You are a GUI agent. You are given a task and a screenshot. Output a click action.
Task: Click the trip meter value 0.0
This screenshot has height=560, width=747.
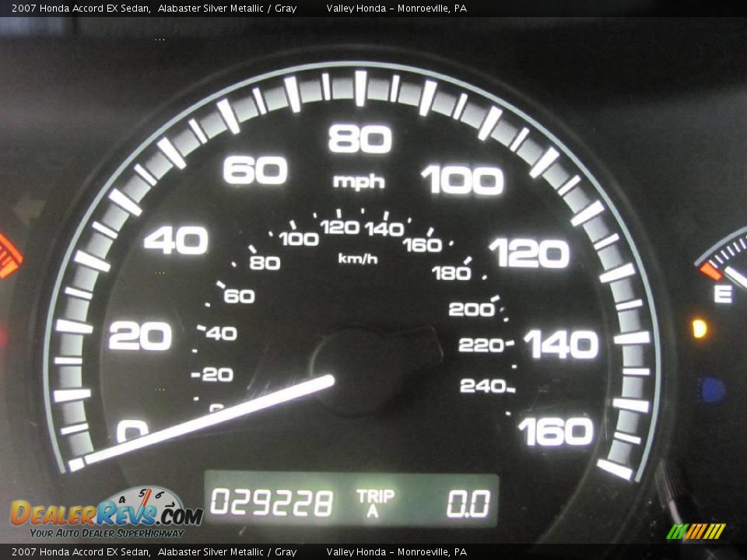(x=468, y=503)
